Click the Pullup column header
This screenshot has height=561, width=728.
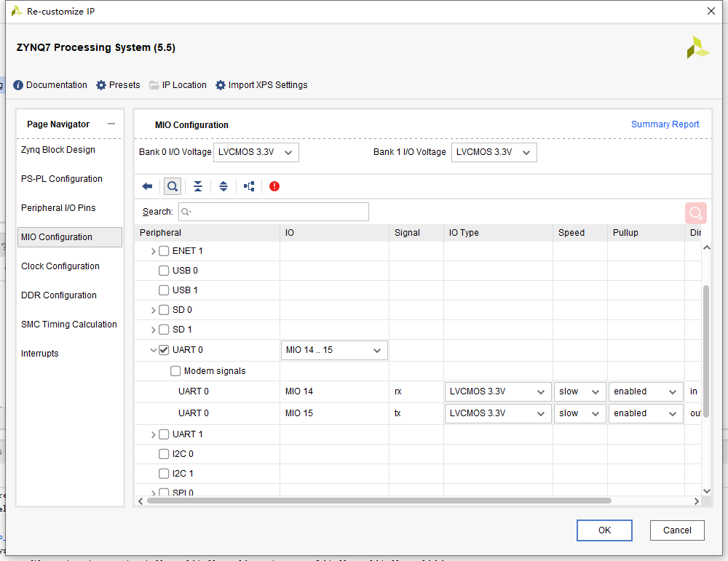coord(646,233)
